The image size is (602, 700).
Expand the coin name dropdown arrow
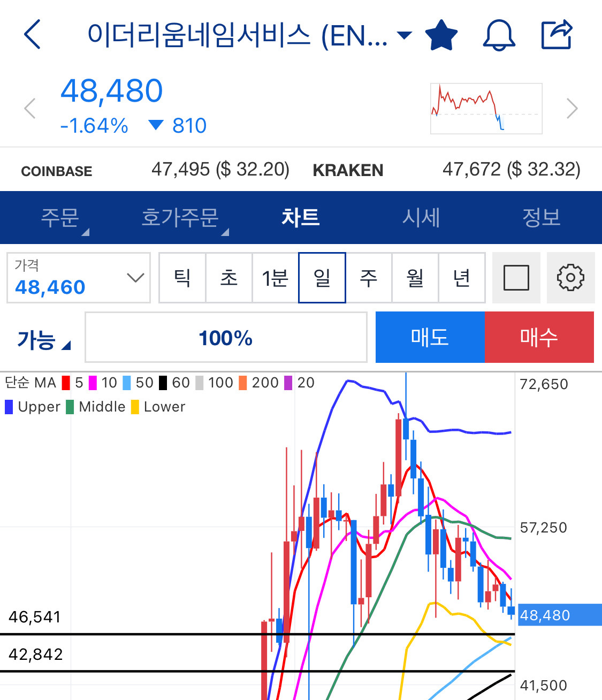(x=405, y=35)
